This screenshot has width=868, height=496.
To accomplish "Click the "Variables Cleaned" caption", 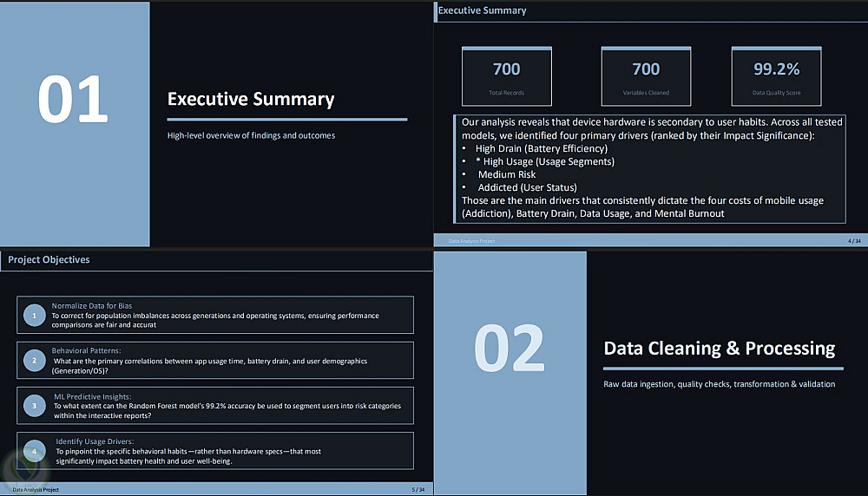I will point(646,93).
